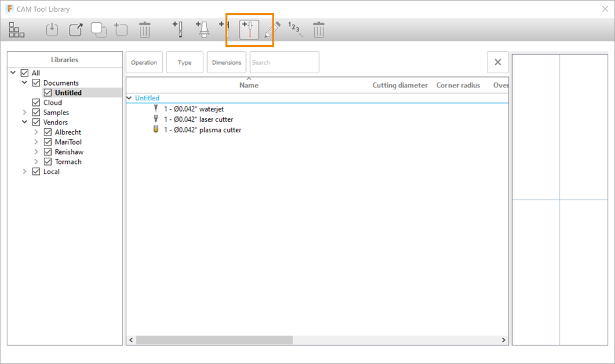Click the import library icon

coord(52,30)
